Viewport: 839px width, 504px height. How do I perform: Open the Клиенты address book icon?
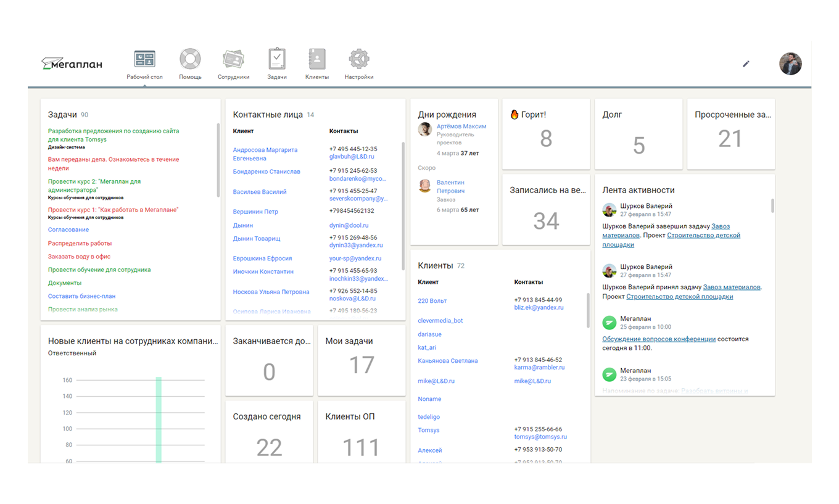(x=316, y=60)
